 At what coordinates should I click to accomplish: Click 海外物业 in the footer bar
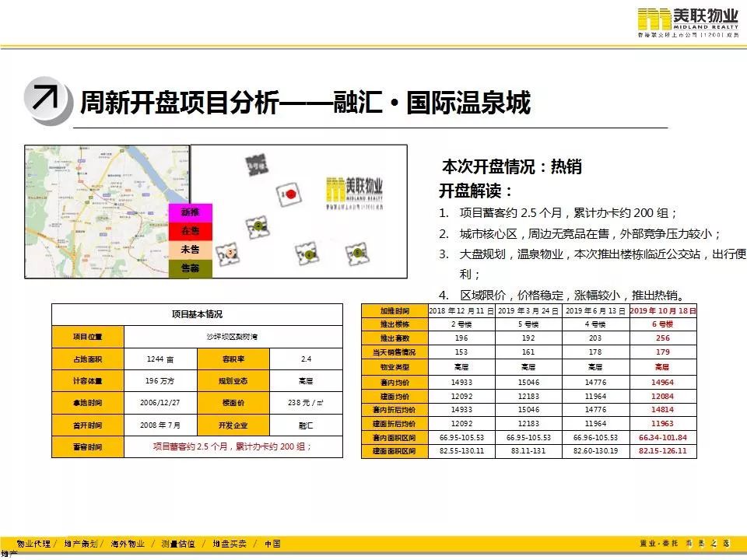pos(128,544)
